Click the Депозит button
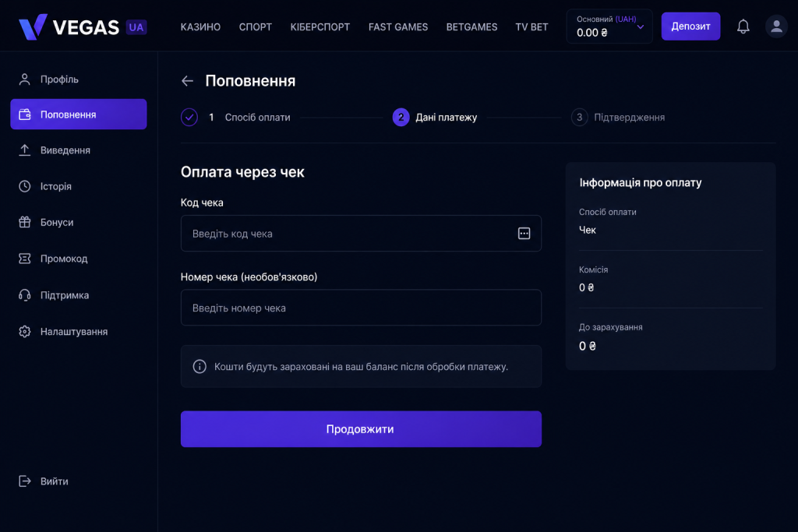Screen dimensions: 798x532 (x=690, y=26)
